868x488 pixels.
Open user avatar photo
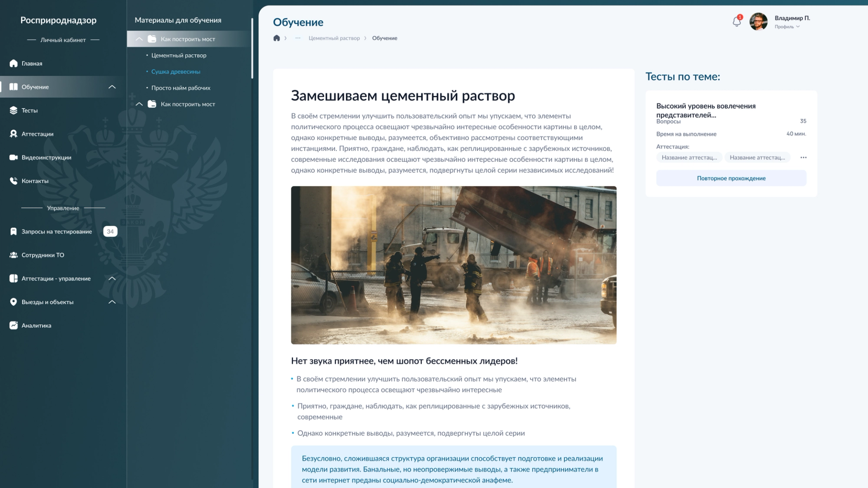[x=758, y=22]
